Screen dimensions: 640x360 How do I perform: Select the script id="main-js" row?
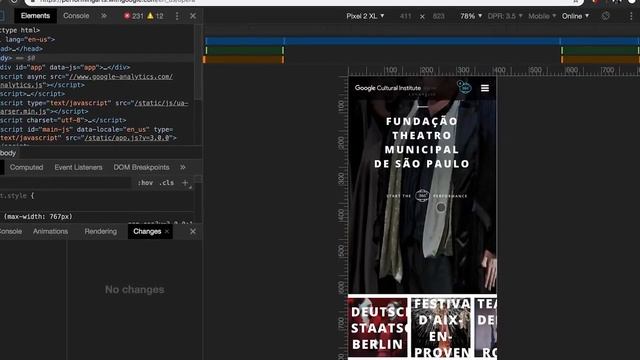[x=88, y=133]
